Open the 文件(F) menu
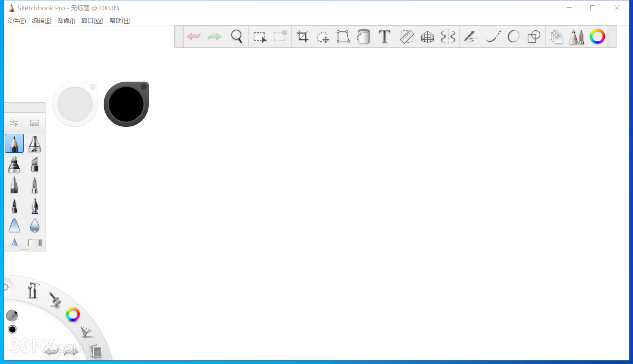 pyautogui.click(x=16, y=21)
